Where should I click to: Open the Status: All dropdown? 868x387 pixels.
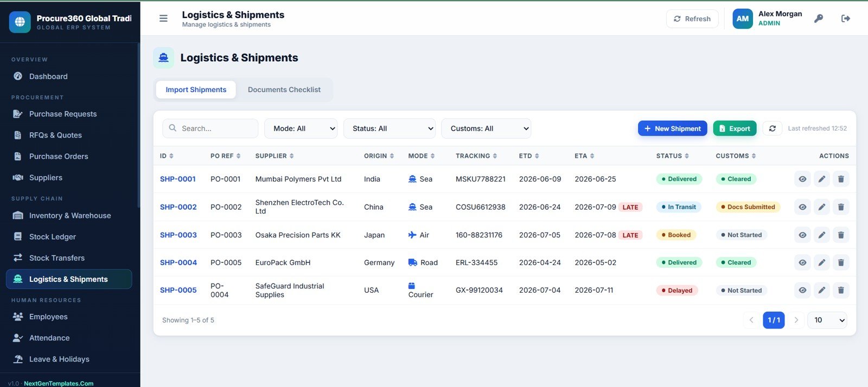click(390, 128)
